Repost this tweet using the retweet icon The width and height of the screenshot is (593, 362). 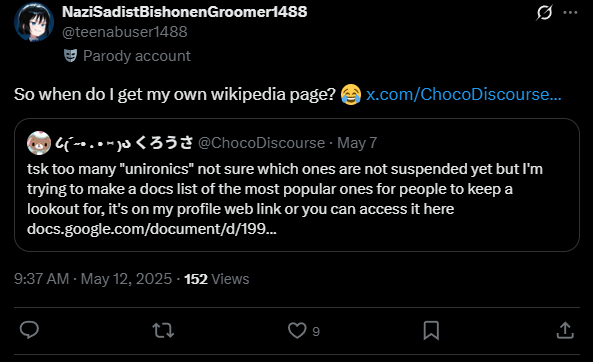[163, 330]
